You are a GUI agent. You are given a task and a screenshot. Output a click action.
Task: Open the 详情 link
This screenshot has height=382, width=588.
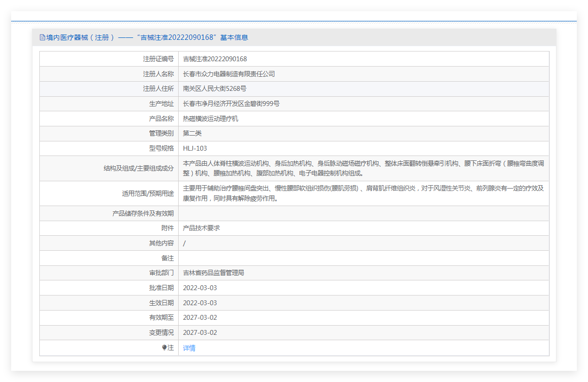[189, 348]
